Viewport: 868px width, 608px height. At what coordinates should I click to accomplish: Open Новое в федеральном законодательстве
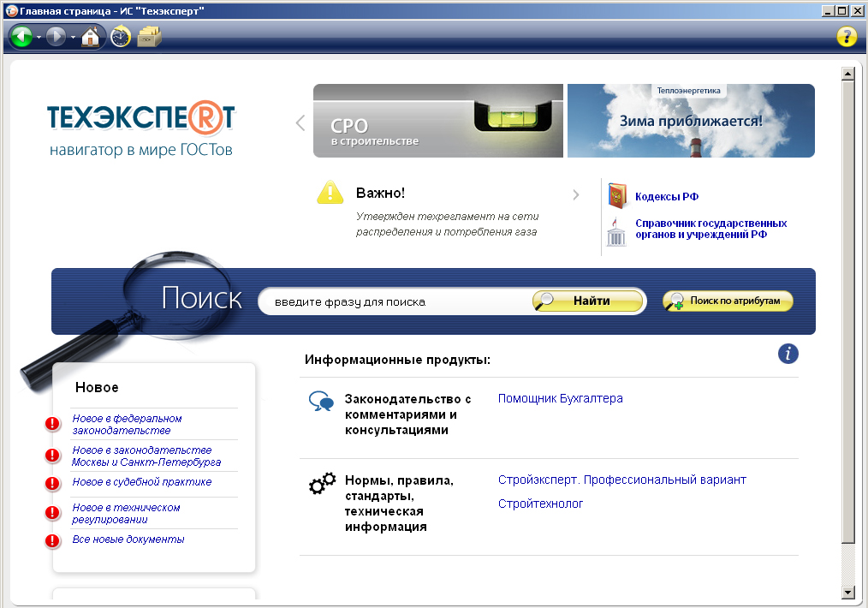click(x=127, y=425)
